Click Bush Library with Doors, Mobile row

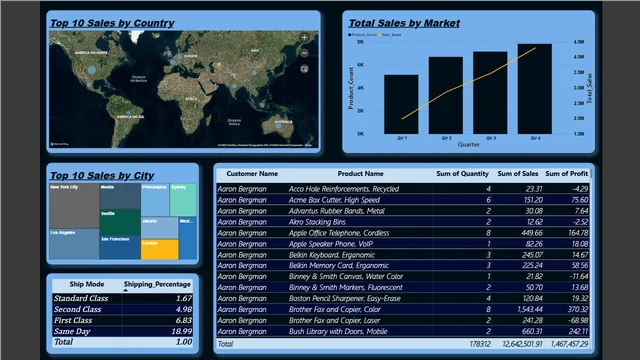[403, 331]
